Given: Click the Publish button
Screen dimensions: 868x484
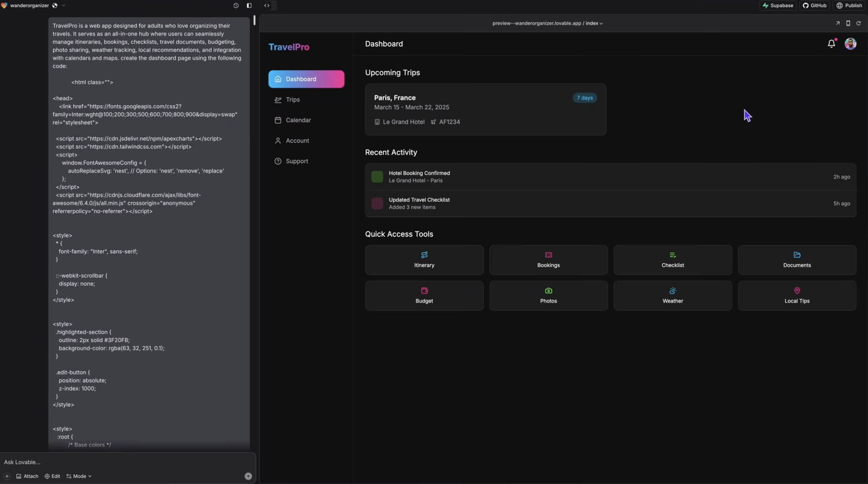Looking at the screenshot, I should pos(849,5).
